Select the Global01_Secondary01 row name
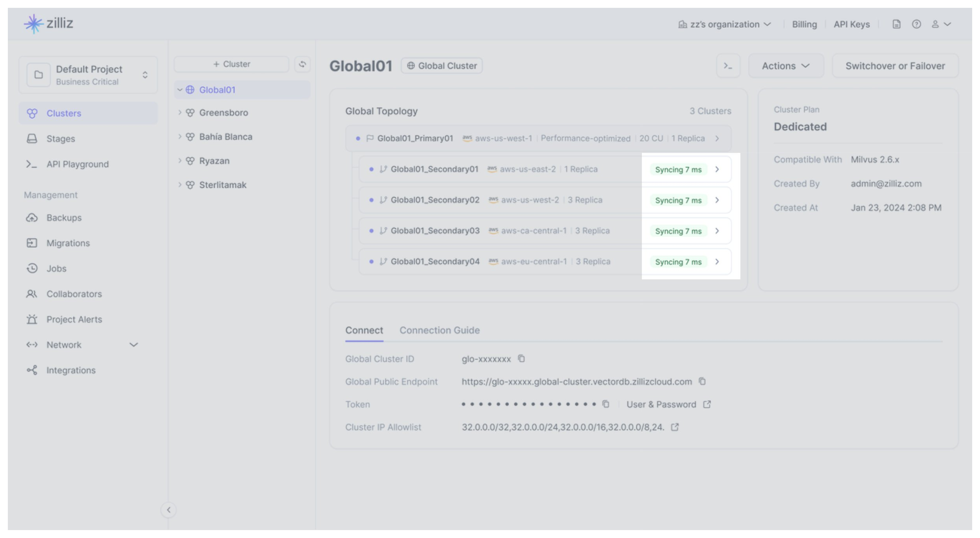 click(x=434, y=169)
